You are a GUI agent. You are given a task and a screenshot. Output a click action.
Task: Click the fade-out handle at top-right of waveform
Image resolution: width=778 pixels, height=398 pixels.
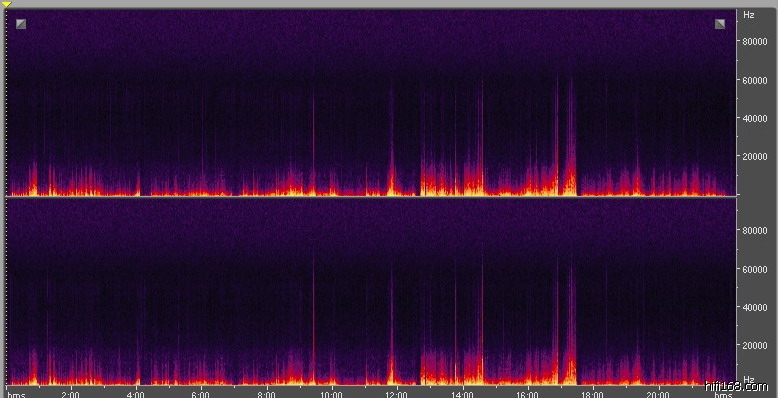(x=719, y=24)
